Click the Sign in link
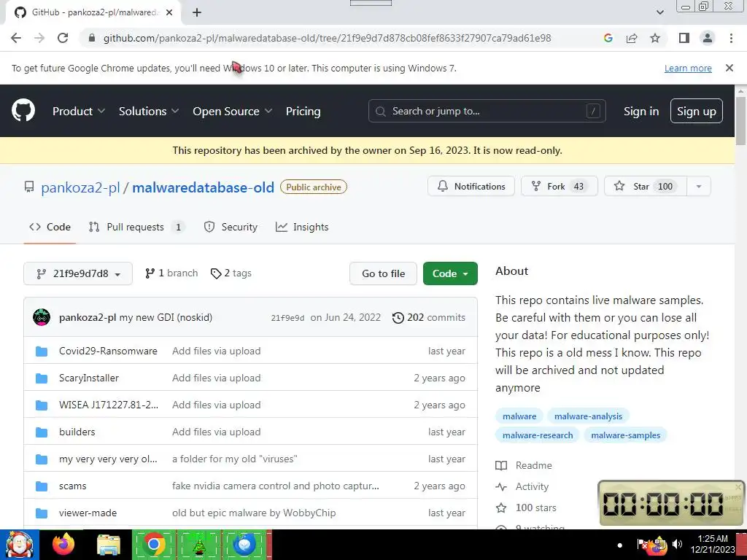 [641, 111]
